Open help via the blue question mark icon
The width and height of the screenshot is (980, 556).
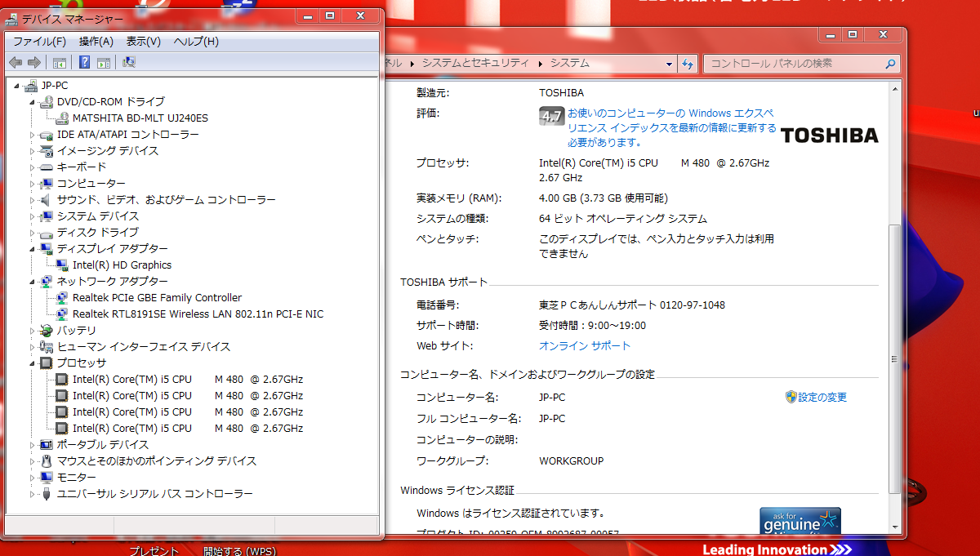click(84, 62)
